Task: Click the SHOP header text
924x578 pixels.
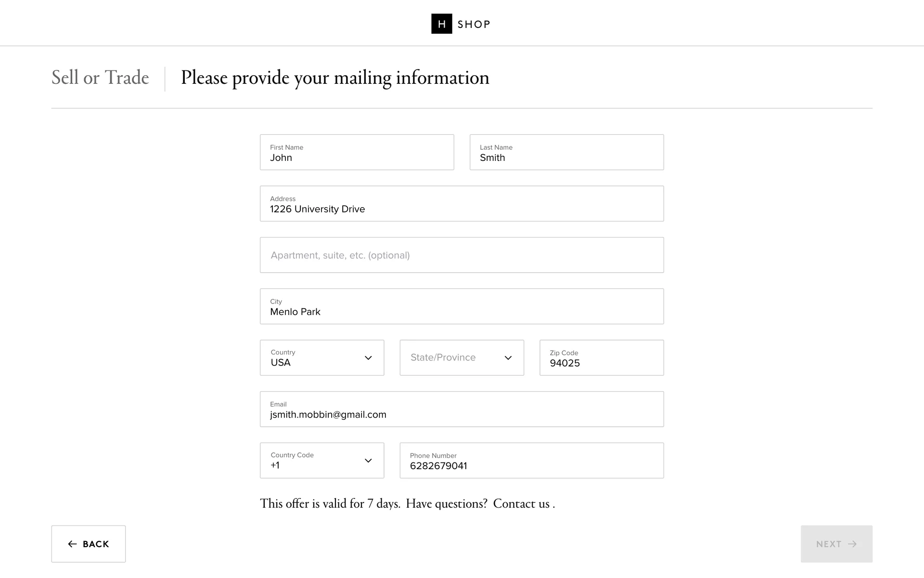Action: (474, 24)
